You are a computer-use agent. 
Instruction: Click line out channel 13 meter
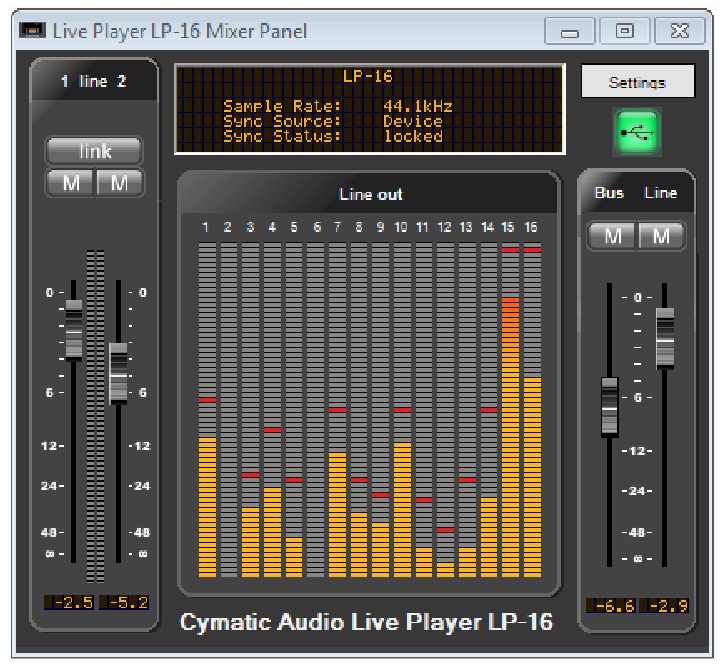(x=467, y=410)
